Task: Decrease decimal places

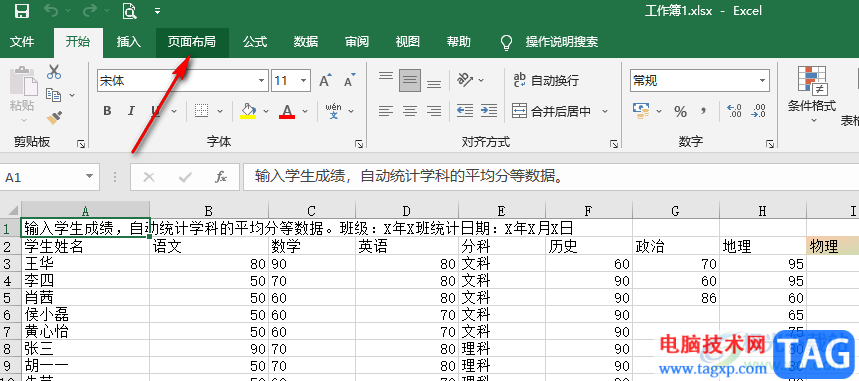Action: tap(758, 111)
